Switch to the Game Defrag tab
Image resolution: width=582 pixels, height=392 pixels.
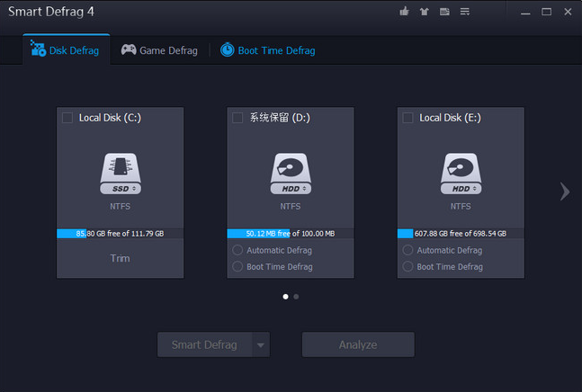(x=159, y=50)
